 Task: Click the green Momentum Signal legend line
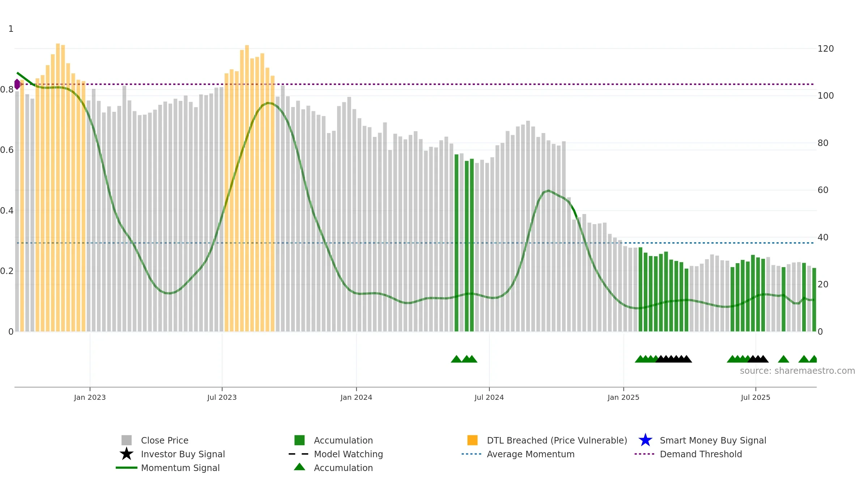[127, 468]
